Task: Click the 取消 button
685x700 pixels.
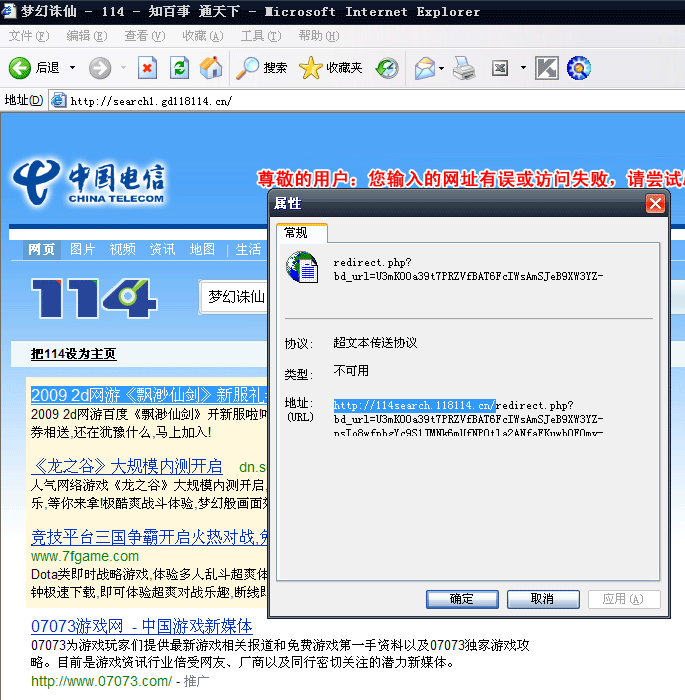Action: point(543,599)
